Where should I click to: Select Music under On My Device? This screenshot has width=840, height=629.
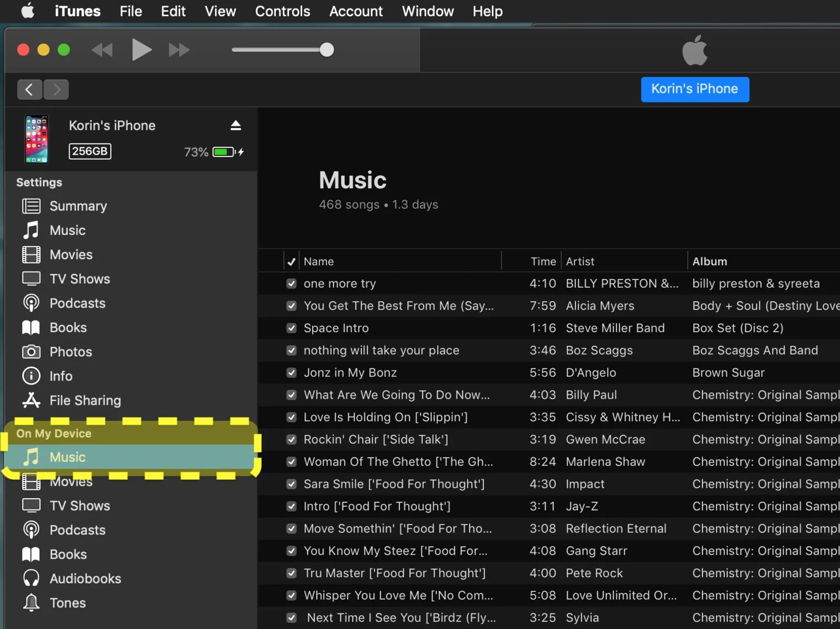click(x=131, y=457)
